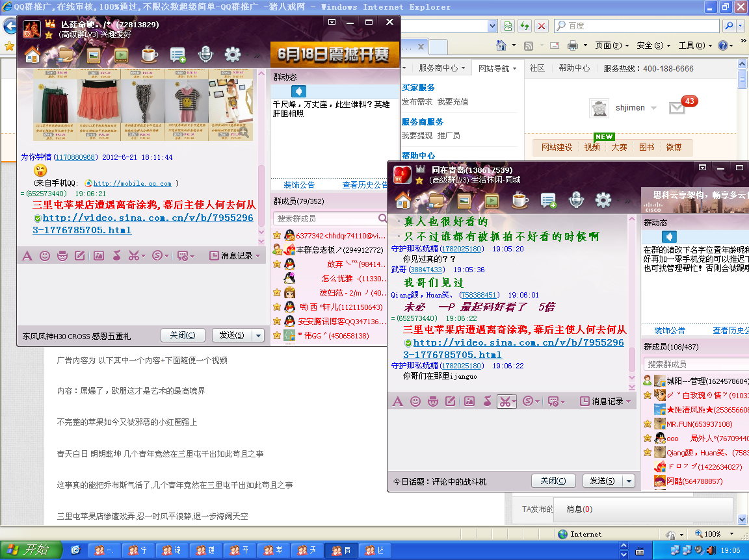Open emoticon picker in 72813829 chat toolbar

[45, 256]
